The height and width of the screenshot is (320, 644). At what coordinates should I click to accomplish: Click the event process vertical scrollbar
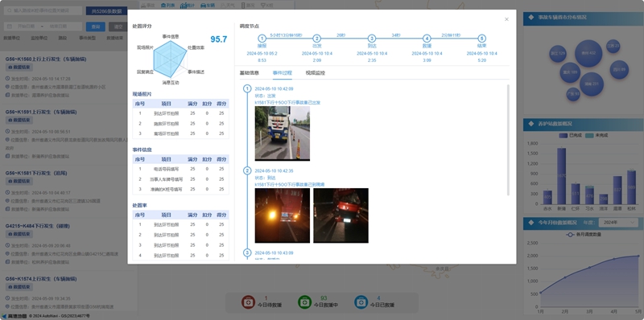508,139
